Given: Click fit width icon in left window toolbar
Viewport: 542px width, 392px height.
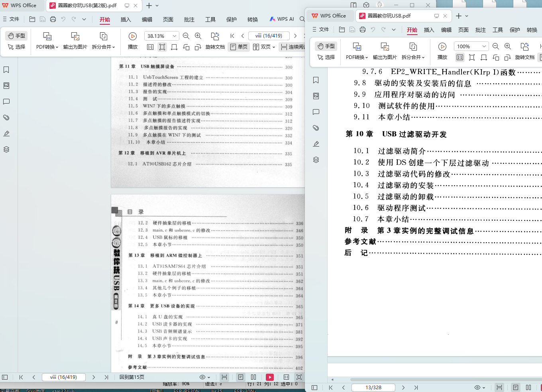Looking at the screenshot, I should [x=174, y=47].
